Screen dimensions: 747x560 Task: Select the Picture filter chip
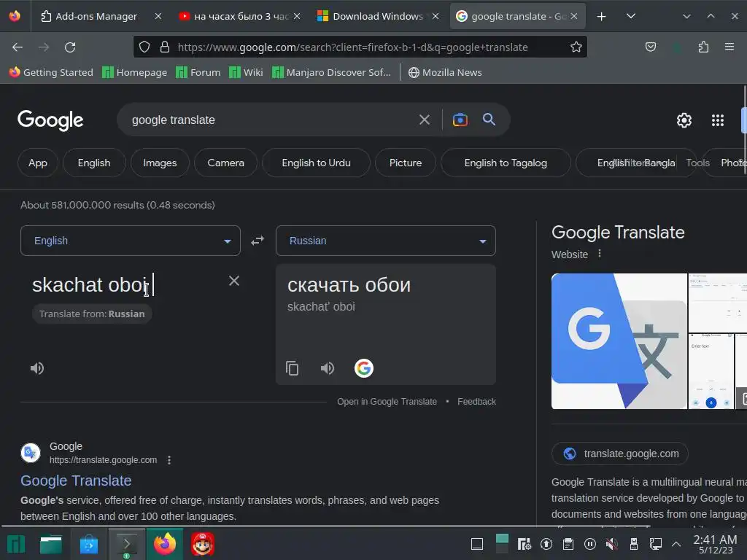406,163
